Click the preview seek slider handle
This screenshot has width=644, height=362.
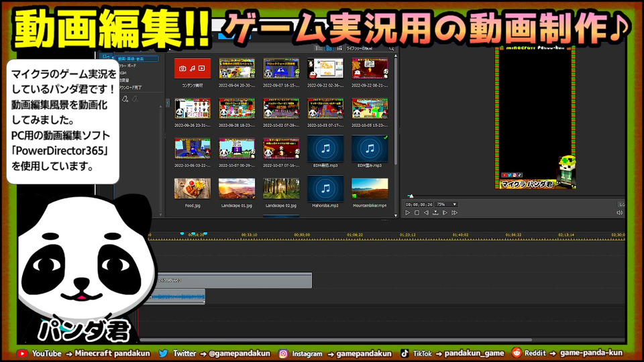point(411,196)
